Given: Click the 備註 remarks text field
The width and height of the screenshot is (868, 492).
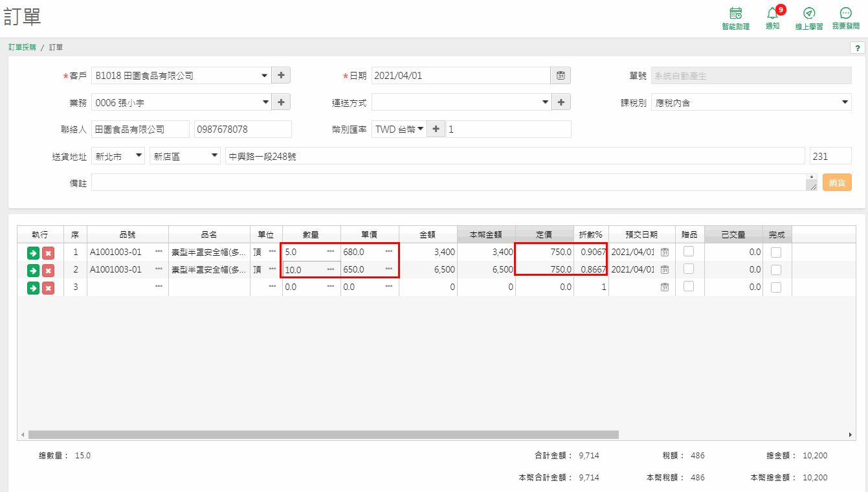Looking at the screenshot, I should point(454,183).
